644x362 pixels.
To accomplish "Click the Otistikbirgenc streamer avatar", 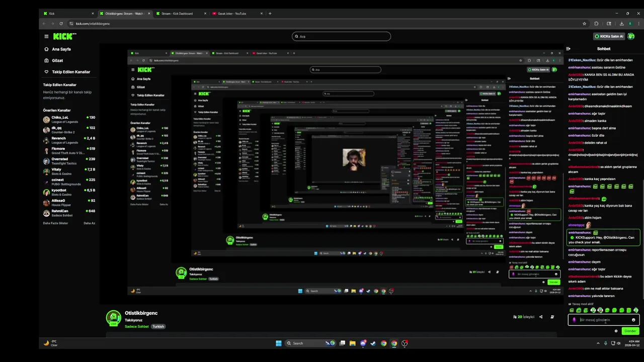I will (113, 318).
